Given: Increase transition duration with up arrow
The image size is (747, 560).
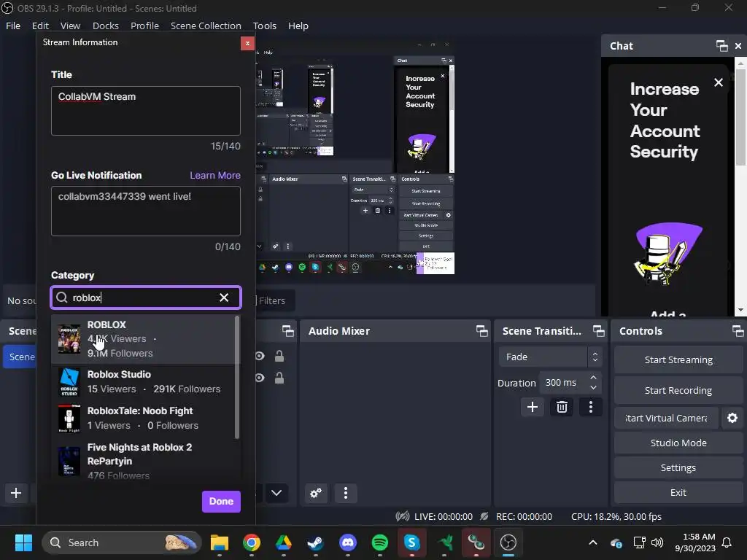Looking at the screenshot, I should click(593, 378).
